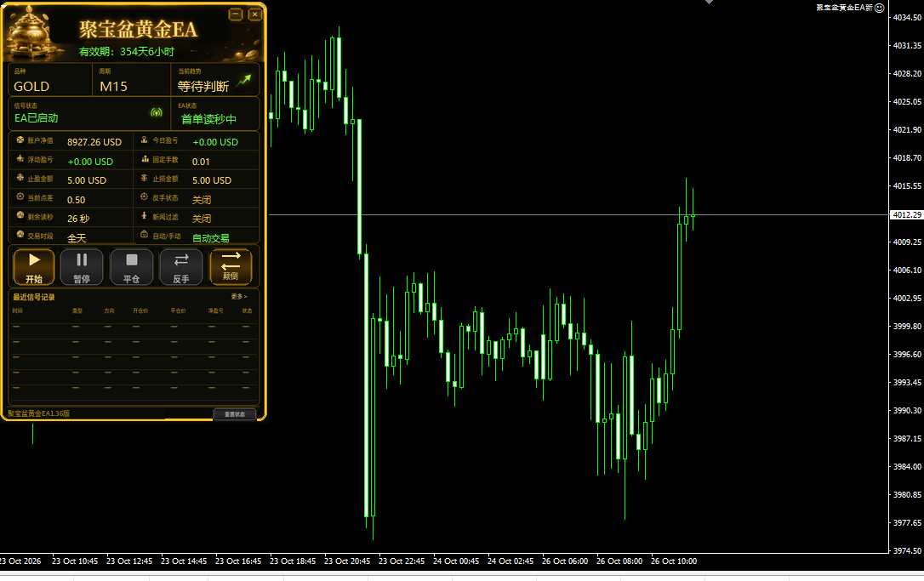924x581 pixels.
Task: Click the 剩余读秒 row icon
Action: click(x=20, y=216)
